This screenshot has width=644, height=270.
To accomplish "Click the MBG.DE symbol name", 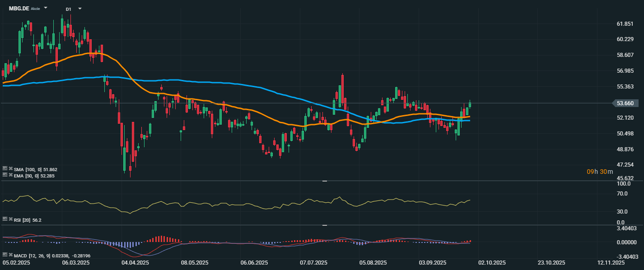I will [19, 9].
